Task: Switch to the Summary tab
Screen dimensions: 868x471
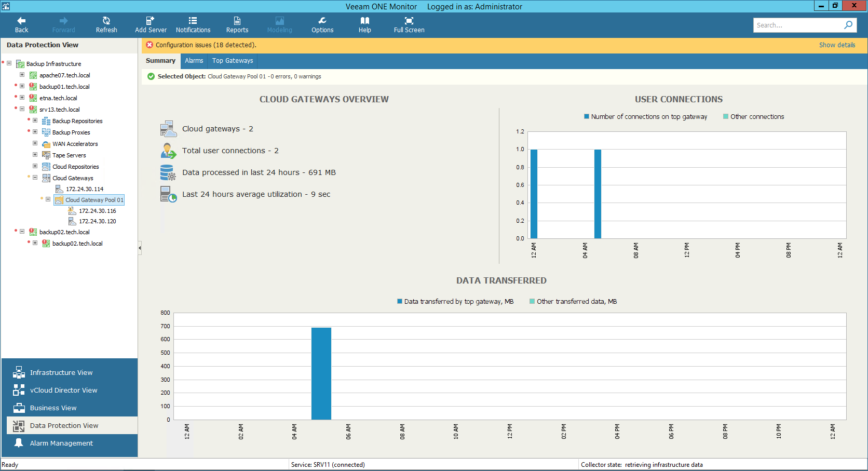Action: [x=160, y=61]
